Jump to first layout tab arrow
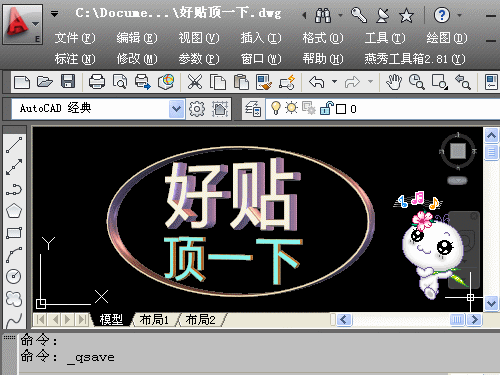 (x=40, y=320)
